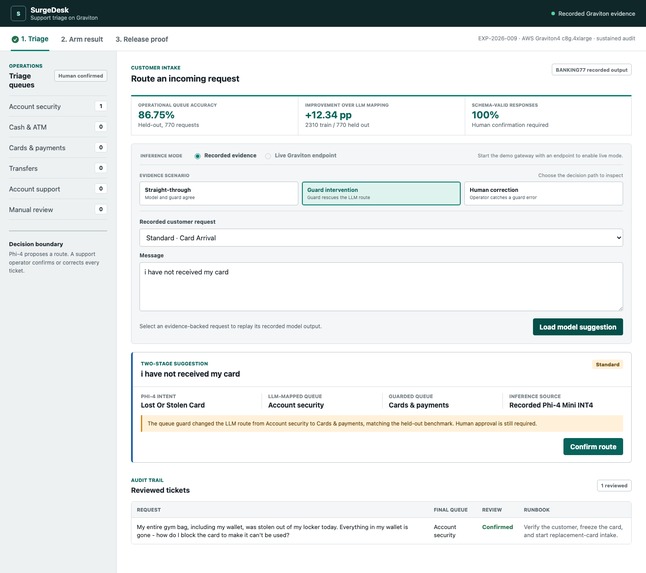Viewport: 646px width, 573px height.
Task: Click the guarded queue Cards & payments value
Action: click(419, 405)
